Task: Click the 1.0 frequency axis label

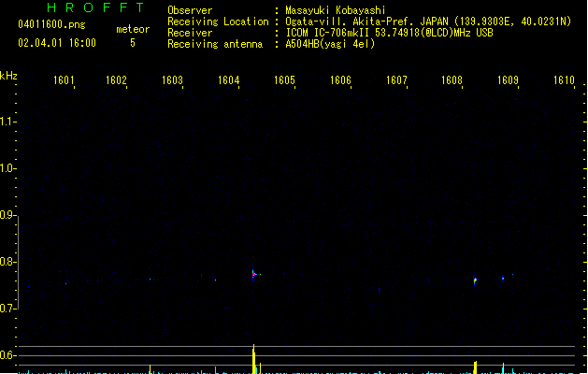Action: pos(7,168)
